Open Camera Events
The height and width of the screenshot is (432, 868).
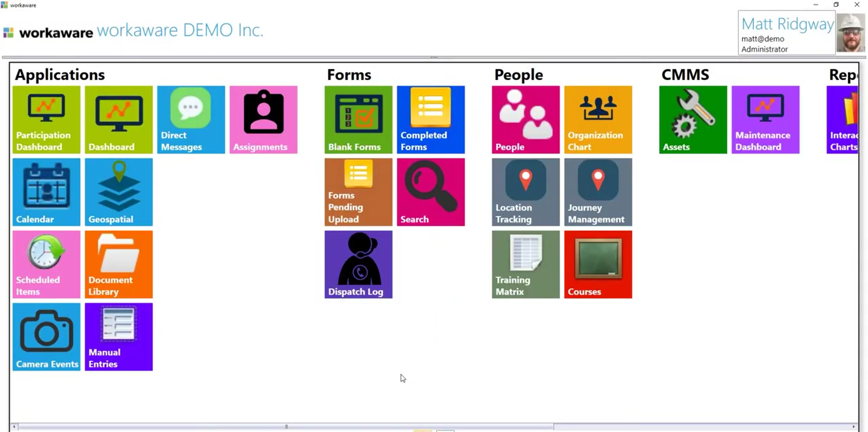[x=47, y=337]
